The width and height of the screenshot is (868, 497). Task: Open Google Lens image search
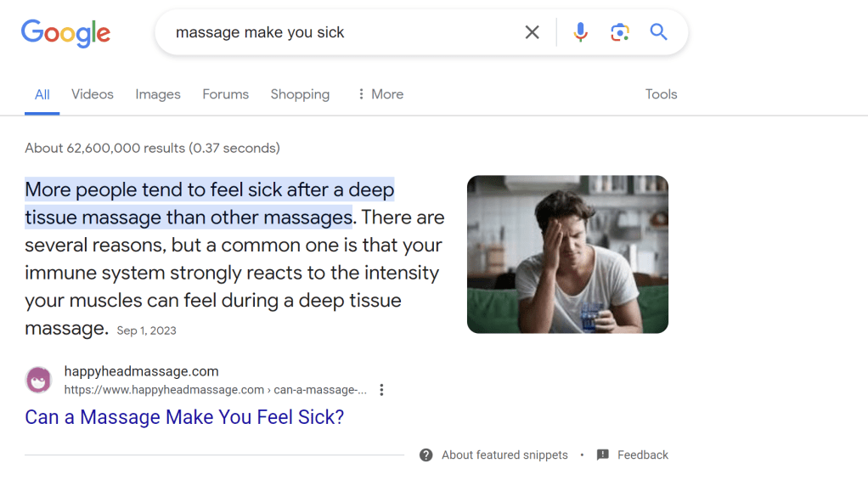pyautogui.click(x=620, y=32)
